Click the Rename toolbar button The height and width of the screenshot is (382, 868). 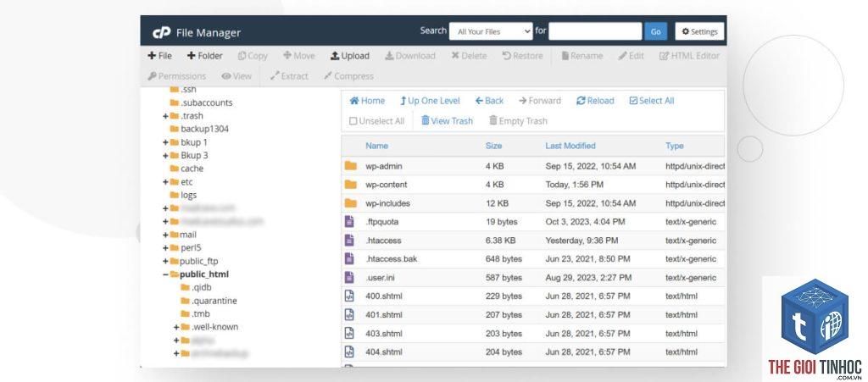coord(581,56)
